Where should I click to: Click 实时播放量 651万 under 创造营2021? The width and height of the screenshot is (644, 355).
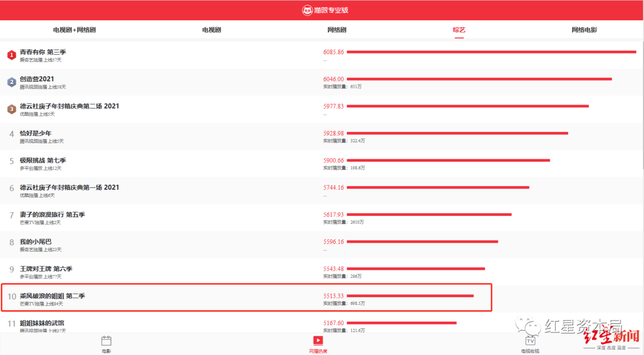coord(342,87)
